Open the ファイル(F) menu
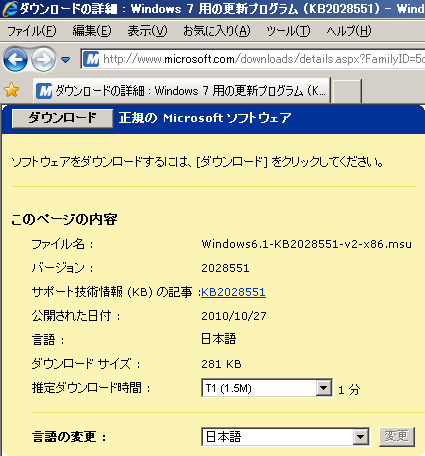 click(x=32, y=31)
